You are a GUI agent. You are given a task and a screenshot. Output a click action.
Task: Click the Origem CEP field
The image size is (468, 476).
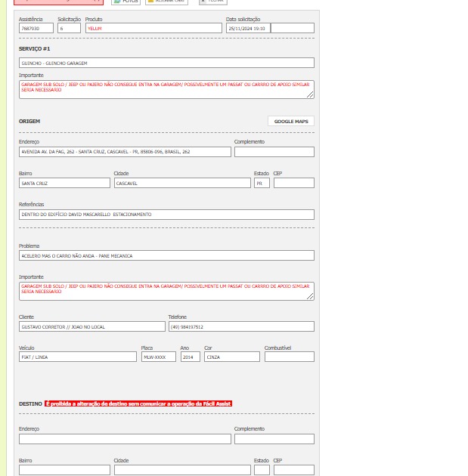294,183
